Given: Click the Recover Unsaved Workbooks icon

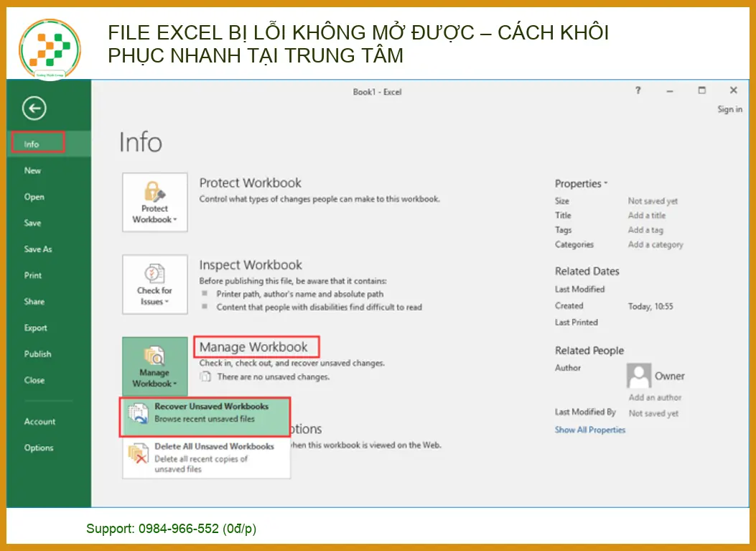Looking at the screenshot, I should point(137,413).
